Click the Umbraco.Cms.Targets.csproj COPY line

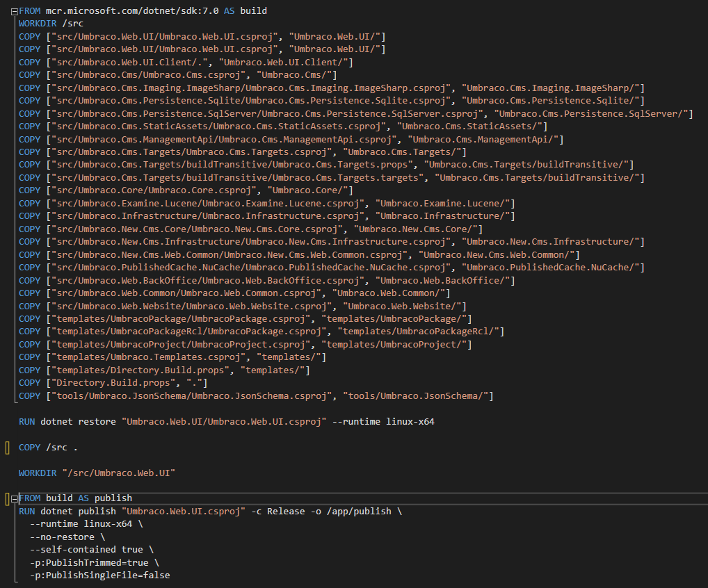coord(243,152)
